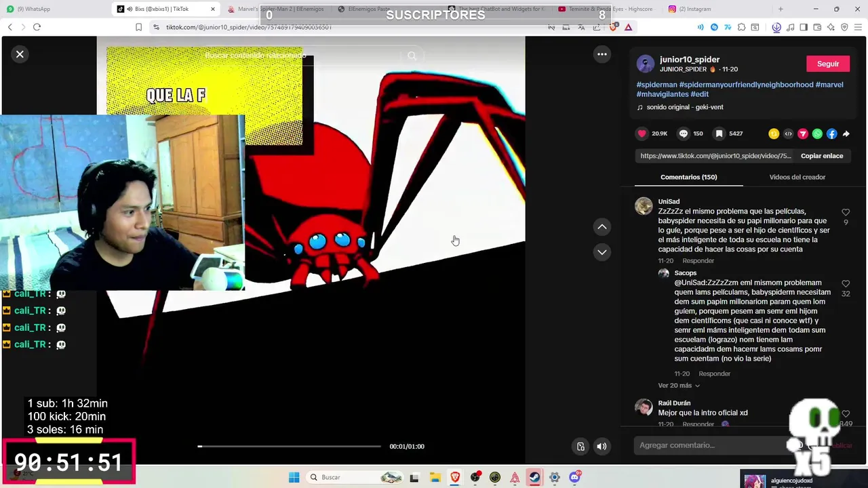Like the video with the heart icon
The image size is (868, 488).
coord(642,134)
